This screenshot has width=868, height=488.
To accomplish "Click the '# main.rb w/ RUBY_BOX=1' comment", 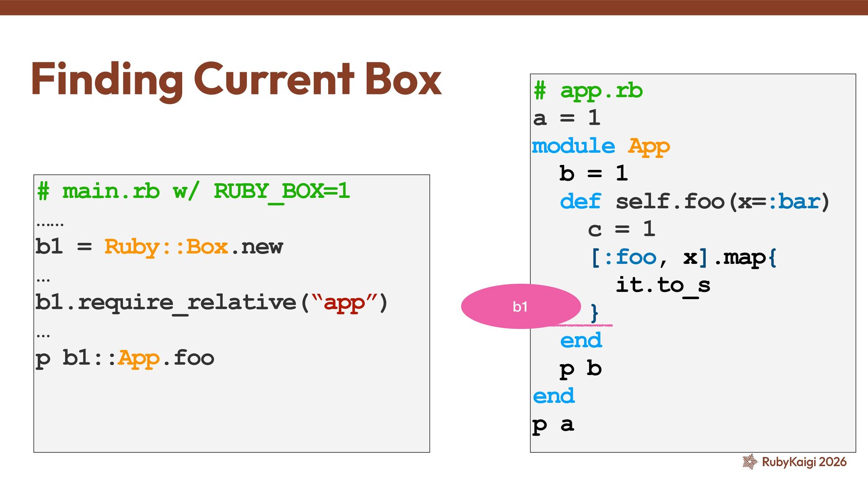I will (x=193, y=191).
